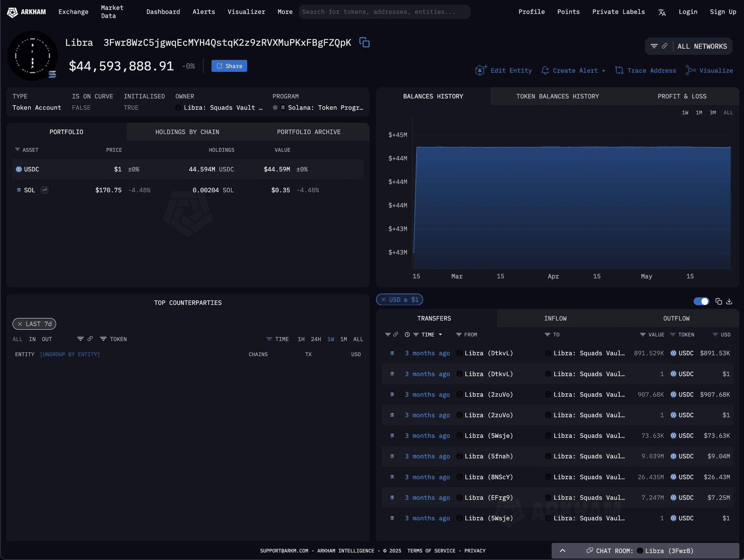The height and width of the screenshot is (560, 744).
Task: Switch to the Outflow tab
Action: click(676, 318)
